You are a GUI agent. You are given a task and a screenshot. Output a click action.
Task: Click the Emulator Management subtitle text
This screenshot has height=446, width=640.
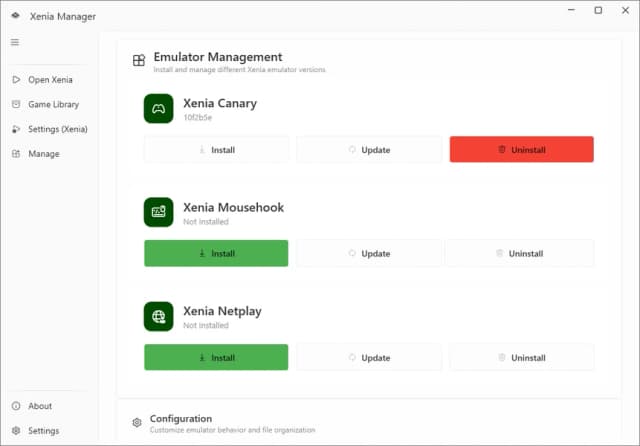pyautogui.click(x=240, y=70)
